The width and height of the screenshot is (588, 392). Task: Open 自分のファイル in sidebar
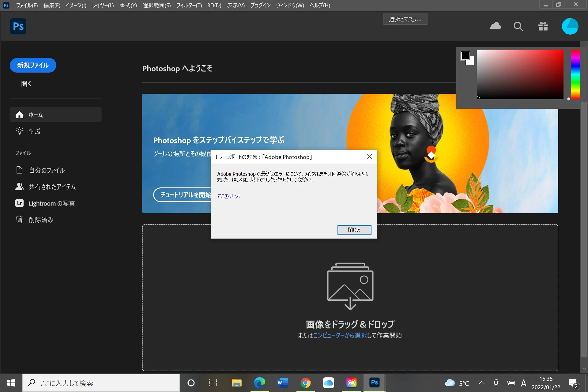pyautogui.click(x=47, y=170)
